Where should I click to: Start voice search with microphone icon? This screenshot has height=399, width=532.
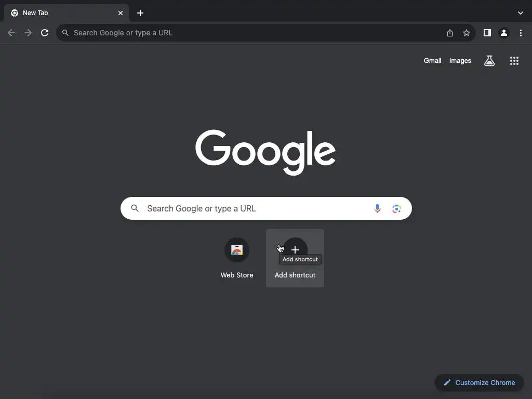click(x=377, y=208)
